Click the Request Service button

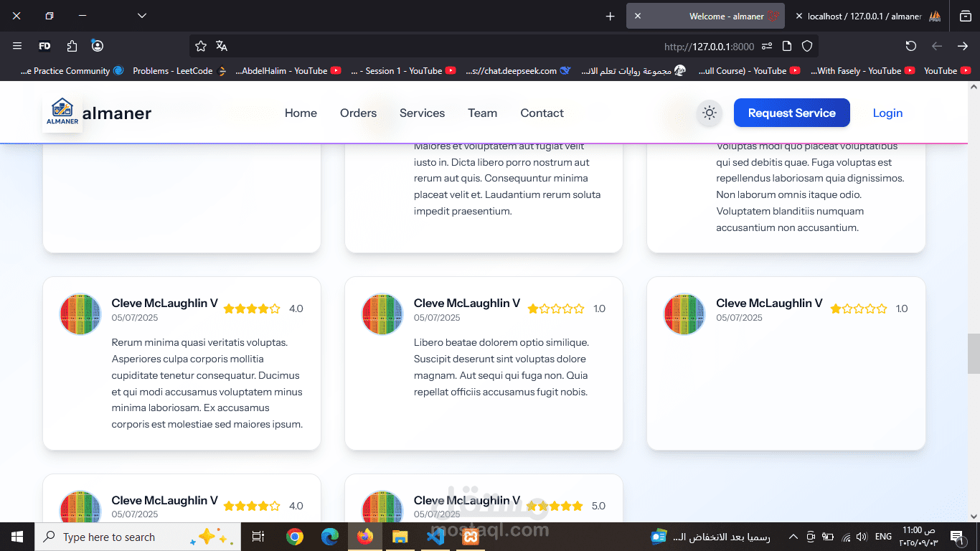click(x=791, y=113)
